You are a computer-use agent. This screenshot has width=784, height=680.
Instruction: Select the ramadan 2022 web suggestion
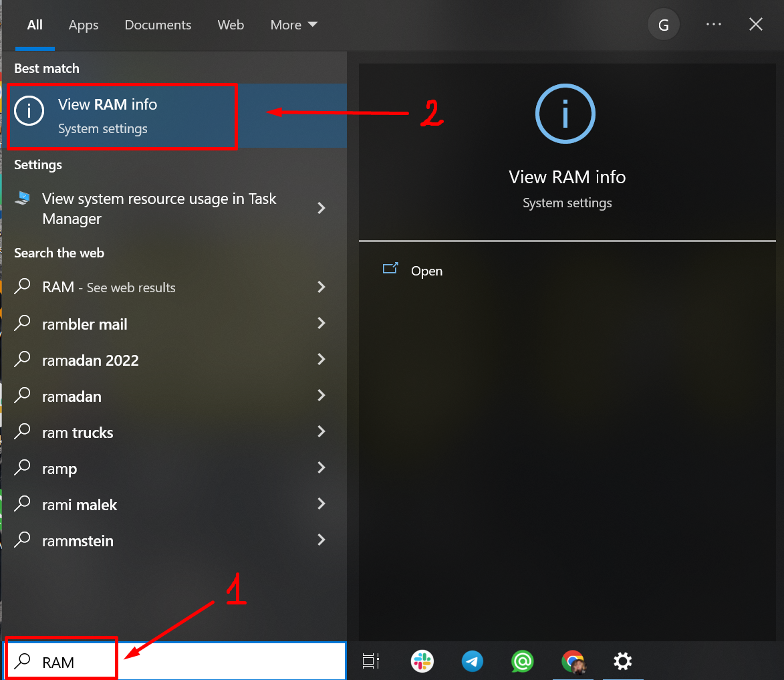point(90,360)
